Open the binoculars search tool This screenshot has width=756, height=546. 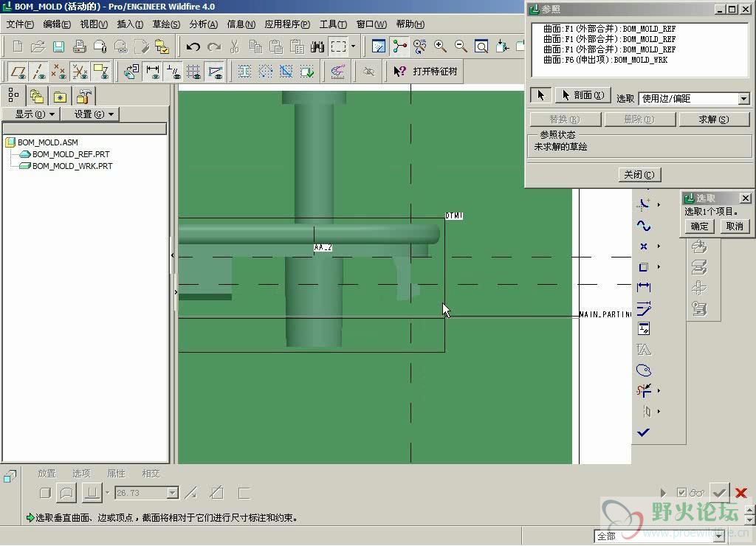pyautogui.click(x=317, y=46)
